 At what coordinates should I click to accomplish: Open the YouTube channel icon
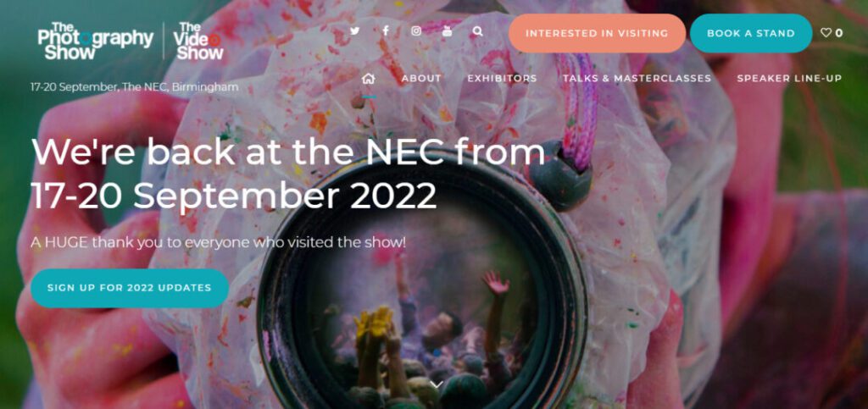click(x=447, y=31)
